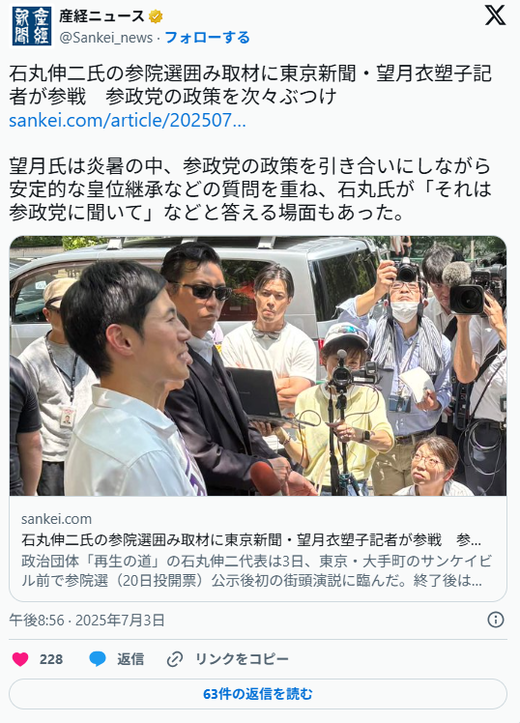Click the sankei.com card domain label
Viewport: 520px width, 723px height.
tap(56, 519)
